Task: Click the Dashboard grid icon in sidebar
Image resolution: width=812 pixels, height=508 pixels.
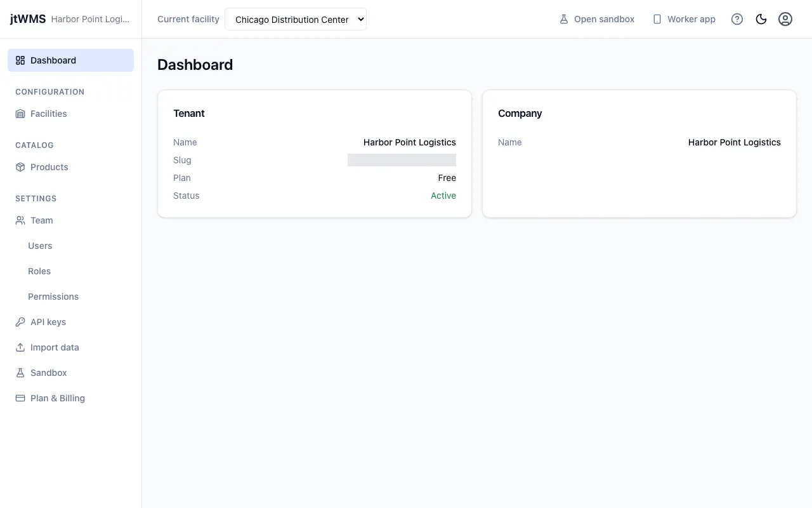Action: point(20,60)
